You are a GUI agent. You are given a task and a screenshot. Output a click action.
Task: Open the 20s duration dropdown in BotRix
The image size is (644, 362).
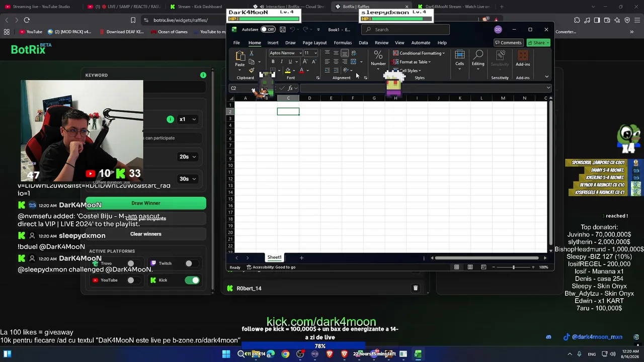(188, 157)
